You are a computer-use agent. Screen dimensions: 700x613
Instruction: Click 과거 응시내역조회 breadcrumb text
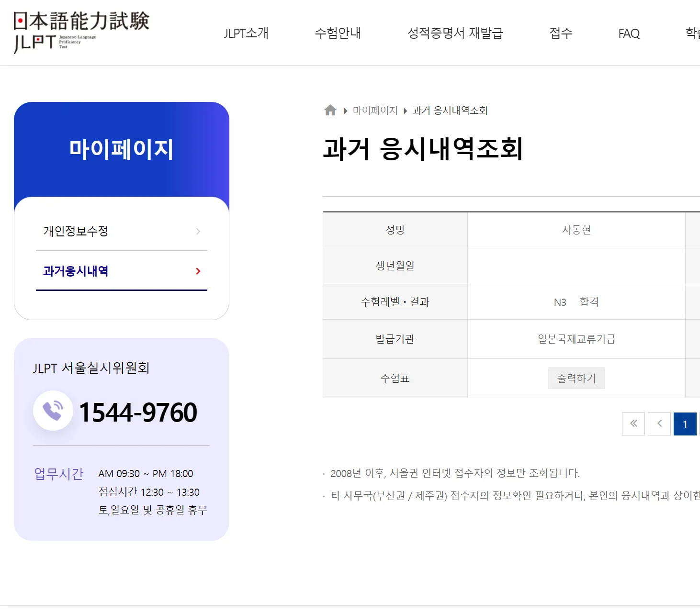[x=450, y=111]
